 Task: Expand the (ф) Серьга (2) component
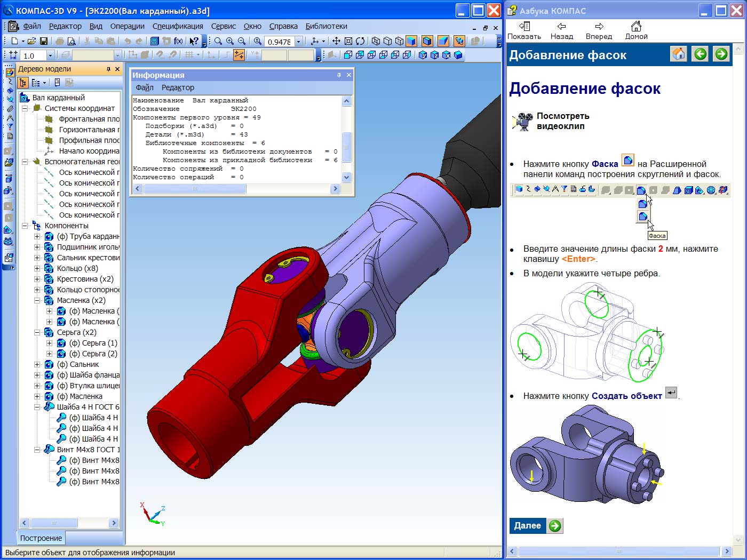tap(49, 354)
